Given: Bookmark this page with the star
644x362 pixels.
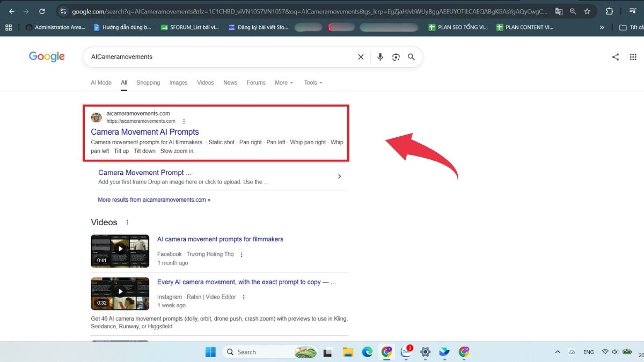Looking at the screenshot, I should pyautogui.click(x=587, y=11).
